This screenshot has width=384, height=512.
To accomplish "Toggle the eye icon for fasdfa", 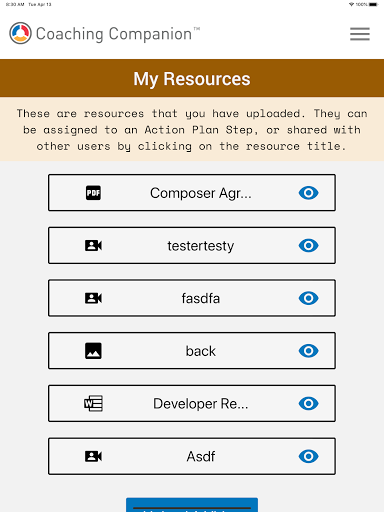I will tap(309, 298).
